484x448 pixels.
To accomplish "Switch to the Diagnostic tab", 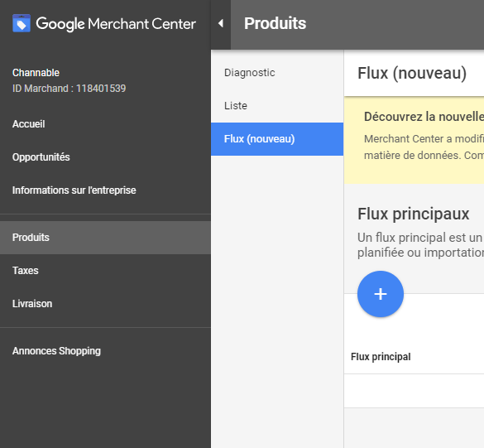I will pyautogui.click(x=249, y=73).
